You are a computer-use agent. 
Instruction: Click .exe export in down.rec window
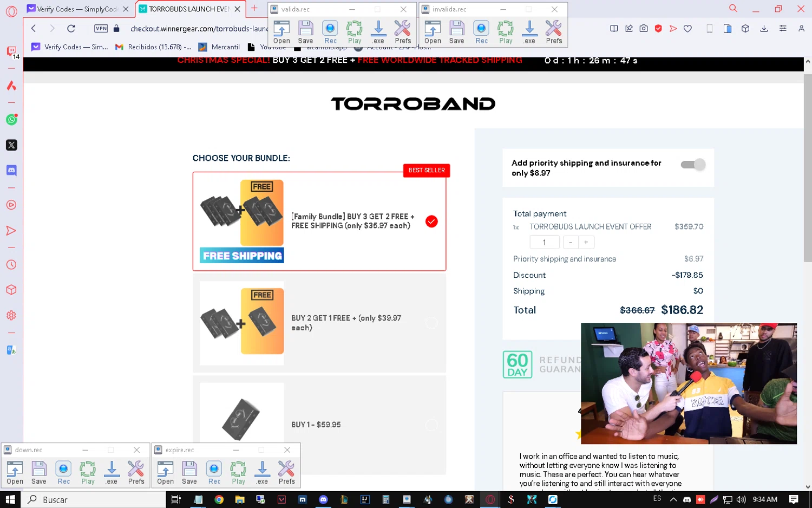[112, 473]
